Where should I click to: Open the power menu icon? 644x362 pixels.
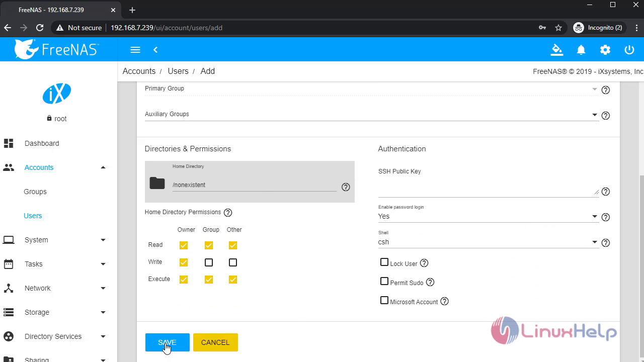tap(629, 50)
